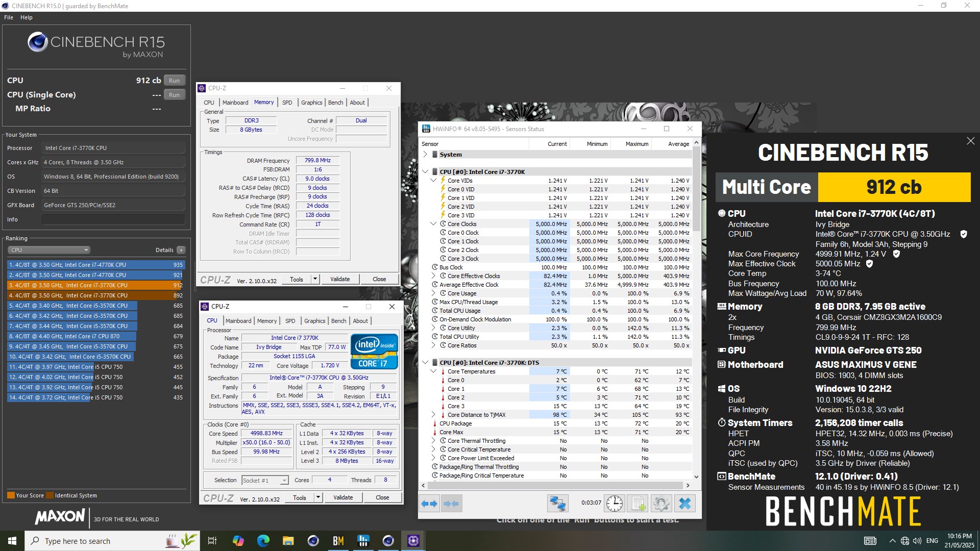
Task: Open Task View from taskbar
Action: 212,541
